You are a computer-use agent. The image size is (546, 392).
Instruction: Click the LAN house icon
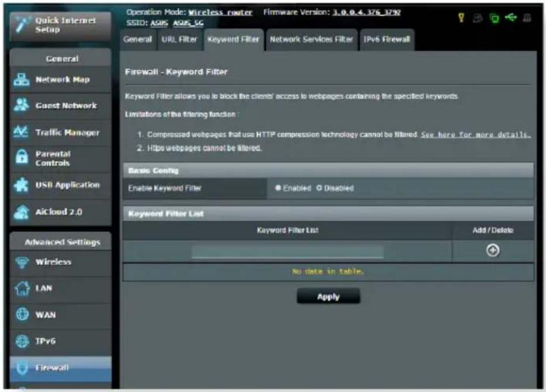point(22,288)
